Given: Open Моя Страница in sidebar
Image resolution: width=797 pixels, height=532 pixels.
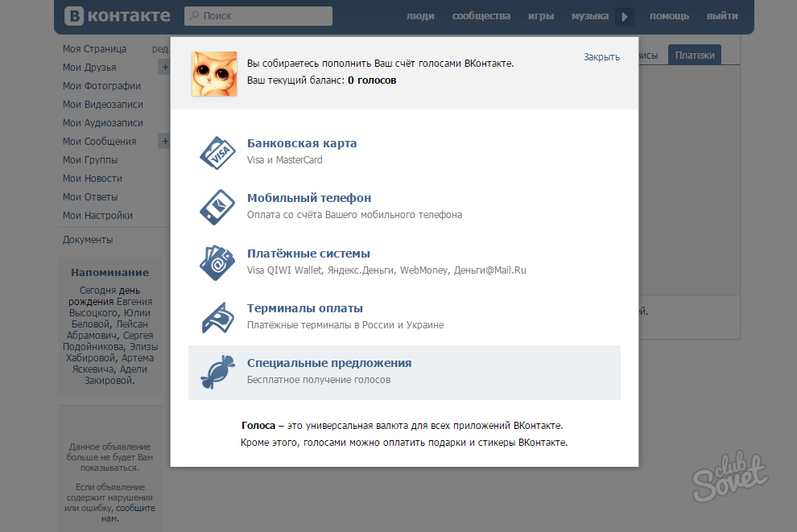Looking at the screenshot, I should point(94,49).
